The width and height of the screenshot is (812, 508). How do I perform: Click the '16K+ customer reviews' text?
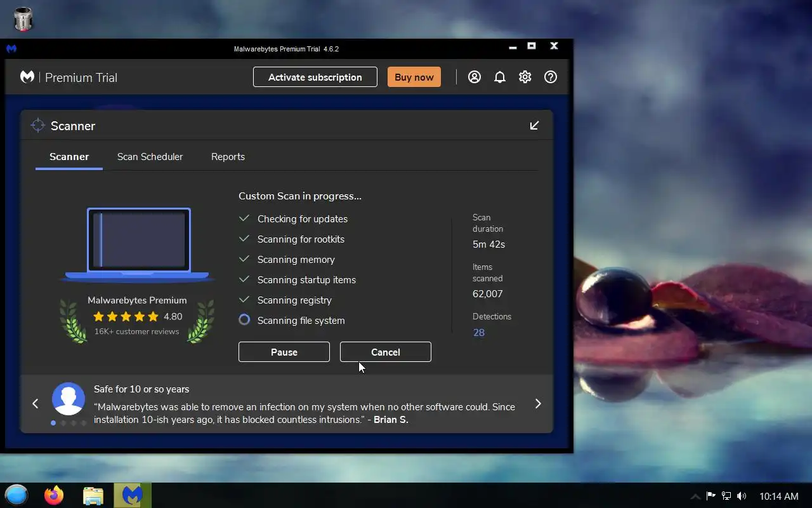coord(137,331)
